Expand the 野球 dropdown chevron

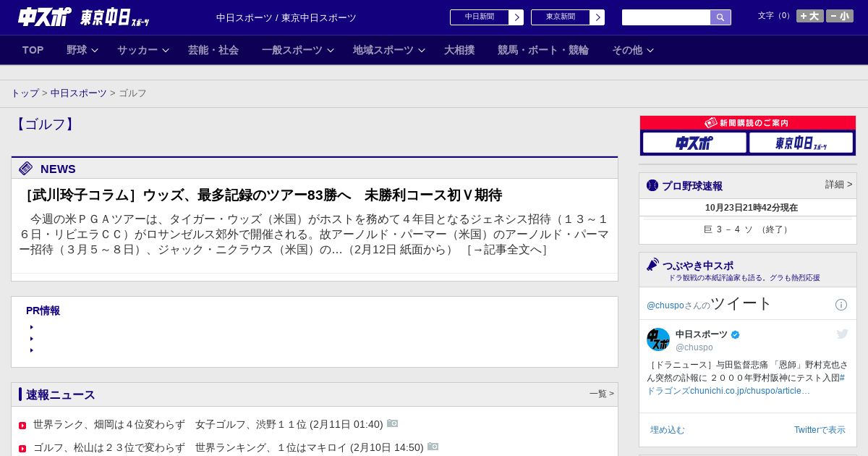[x=95, y=50]
